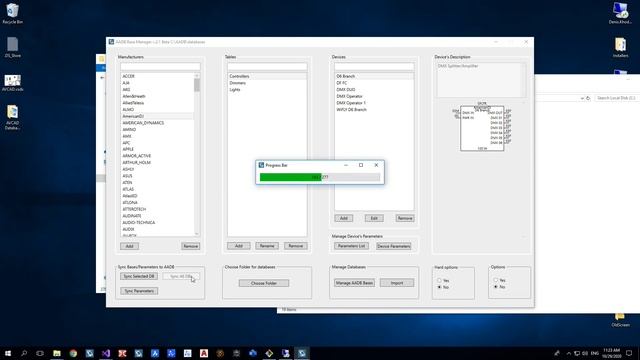Viewport: 640px width, 360px height.
Task: Click Add under the Tables list
Action: click(239, 246)
